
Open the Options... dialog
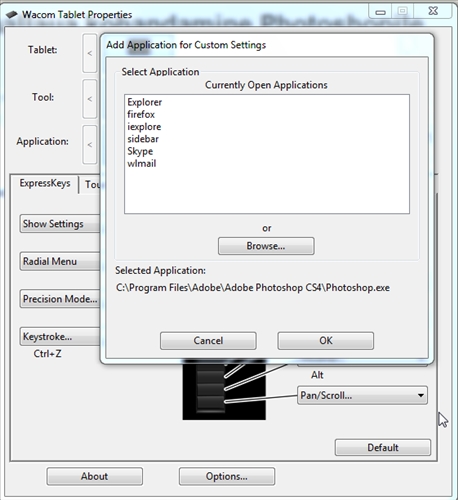(227, 476)
